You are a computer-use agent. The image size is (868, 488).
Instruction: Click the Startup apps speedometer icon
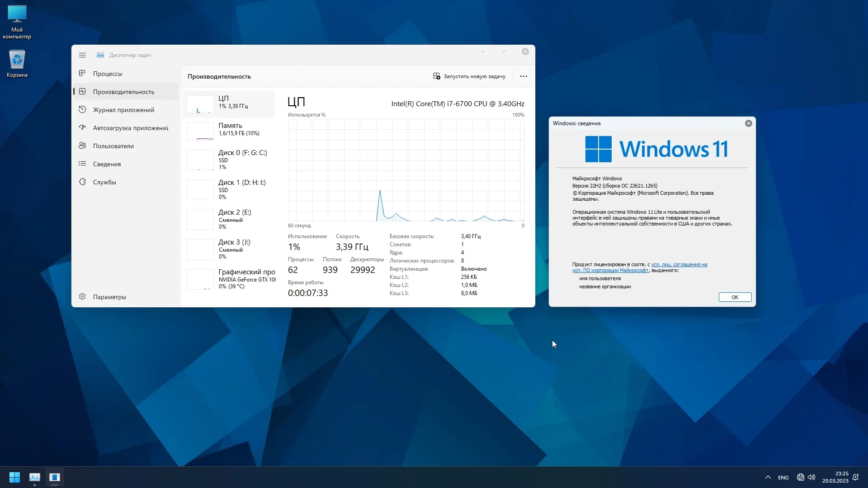tap(82, 127)
